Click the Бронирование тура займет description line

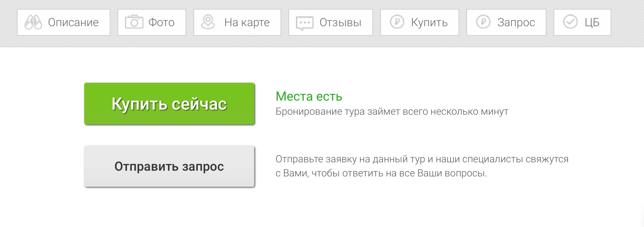point(392,111)
